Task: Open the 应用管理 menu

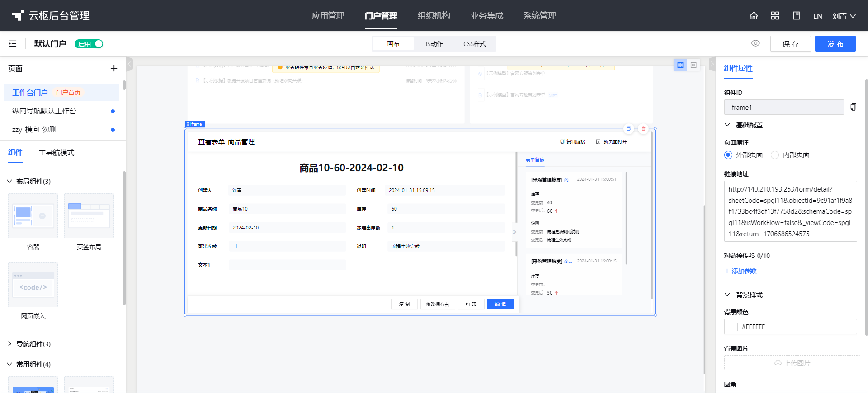Action: click(328, 16)
